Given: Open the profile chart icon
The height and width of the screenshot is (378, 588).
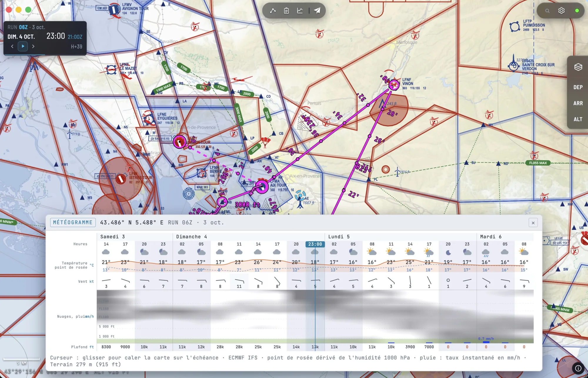Looking at the screenshot, I should pyautogui.click(x=300, y=11).
